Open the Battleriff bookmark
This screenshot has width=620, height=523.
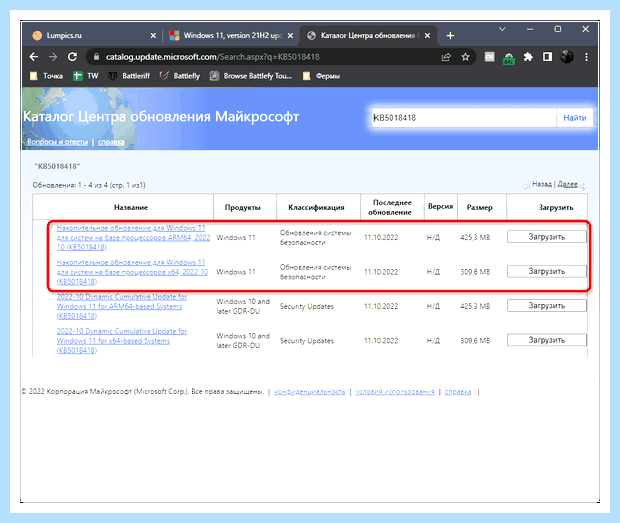[x=129, y=76]
